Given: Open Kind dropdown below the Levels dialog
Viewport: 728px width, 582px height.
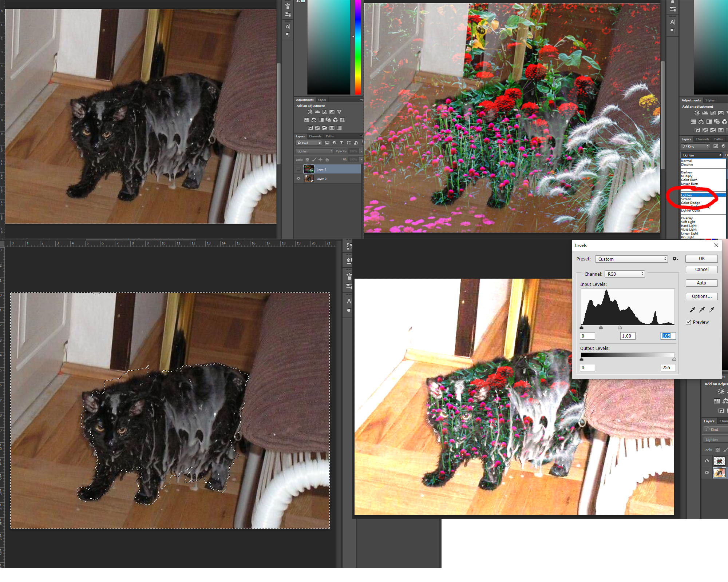Looking at the screenshot, I should (x=715, y=429).
